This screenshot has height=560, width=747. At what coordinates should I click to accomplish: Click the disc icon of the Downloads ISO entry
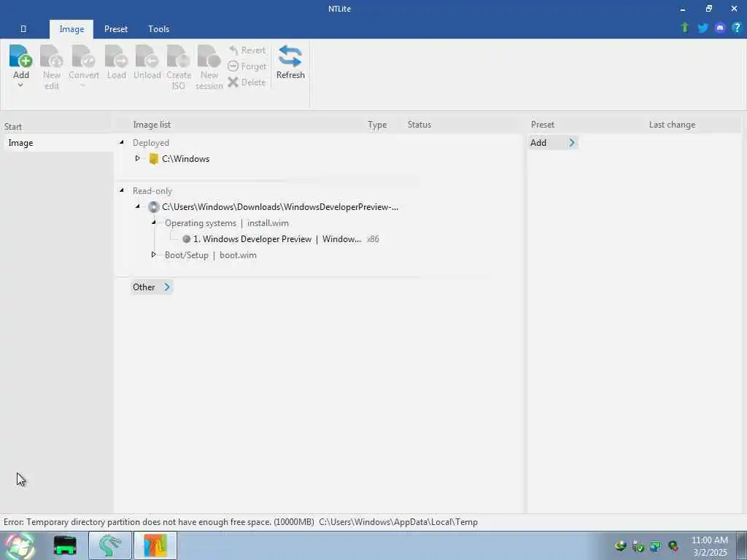click(x=153, y=206)
